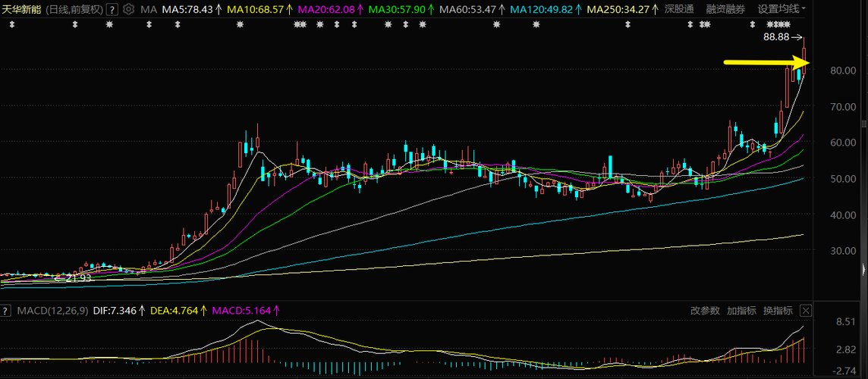868x379 pixels.
Task: Click the (日线,前复权) period label
Action: pyautogui.click(x=74, y=9)
